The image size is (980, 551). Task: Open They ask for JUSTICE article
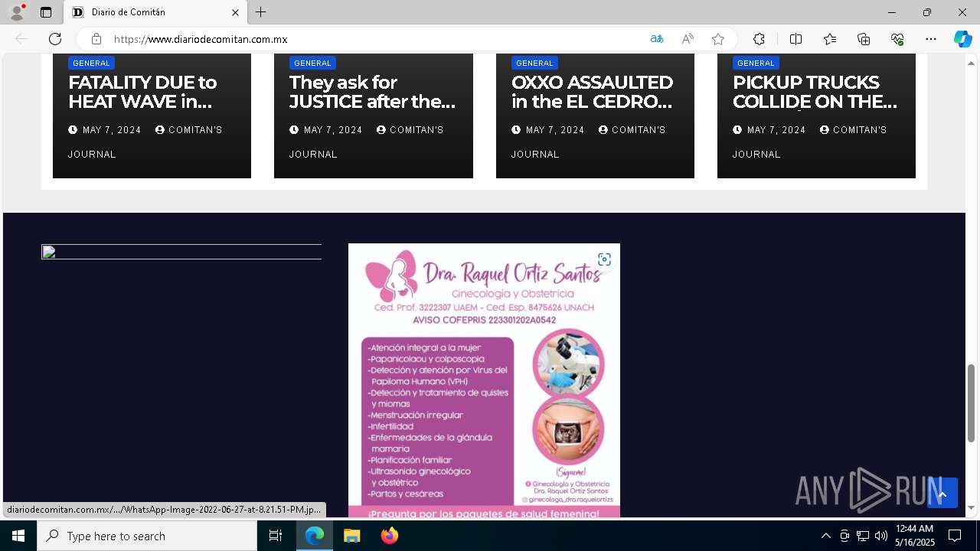[372, 92]
